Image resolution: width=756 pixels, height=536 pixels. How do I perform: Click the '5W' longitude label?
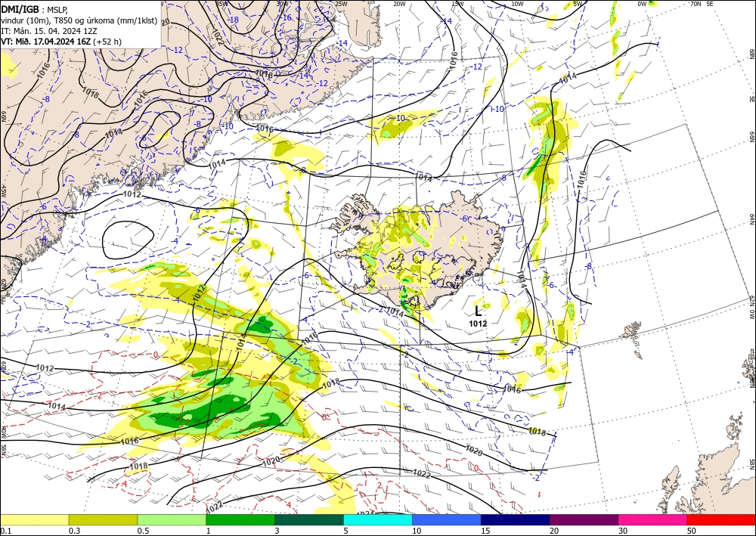578,4
